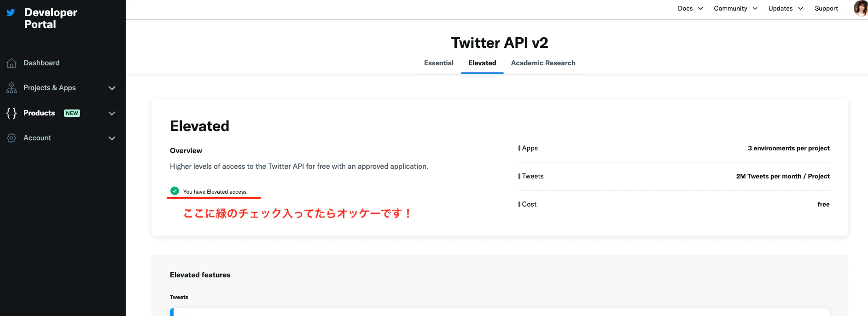The image size is (868, 316).
Task: Click the 'free' cost value
Action: (x=823, y=204)
